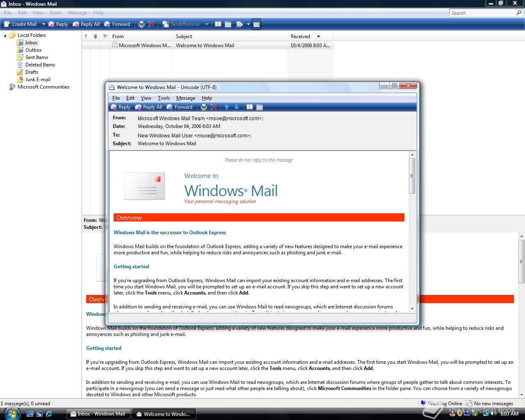This screenshot has width=525, height=420.
Task: Open Contacts icon in the message window toolbar
Action: click(x=249, y=107)
